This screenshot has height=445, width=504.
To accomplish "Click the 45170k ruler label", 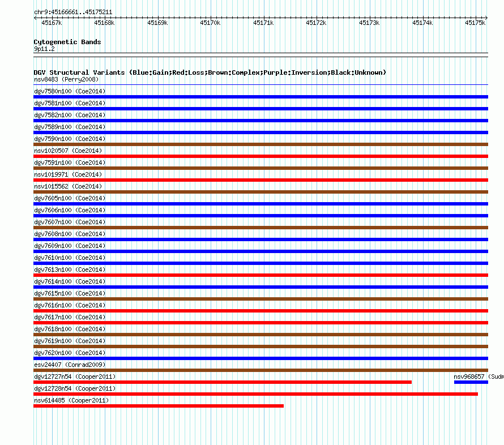I will [210, 23].
